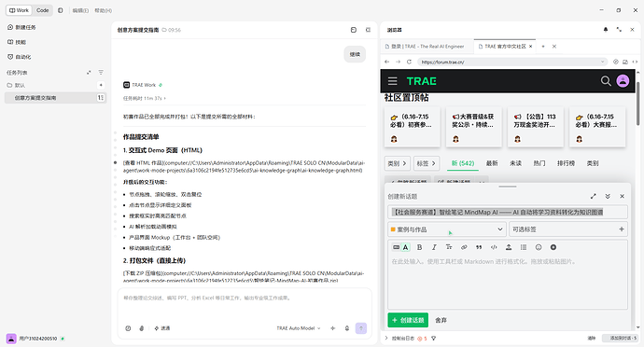Apply bold formatting in the composer
The height and width of the screenshot is (347, 644).
419,247
